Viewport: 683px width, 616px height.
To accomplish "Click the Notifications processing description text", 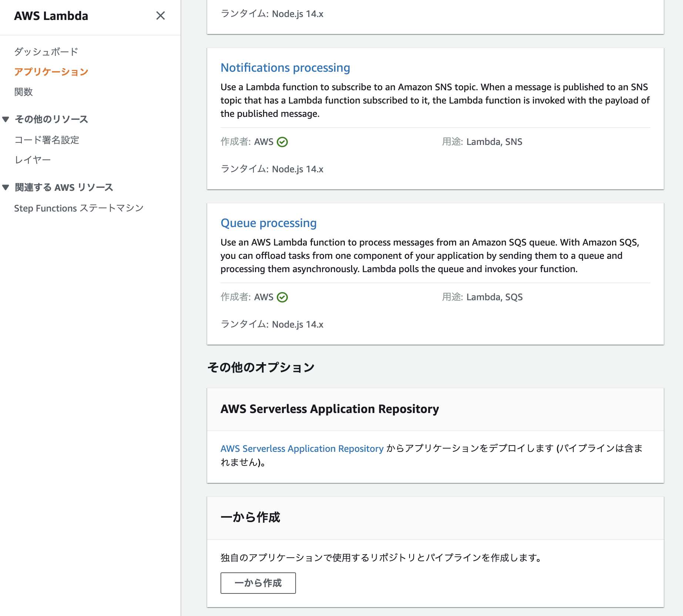I will pyautogui.click(x=435, y=100).
